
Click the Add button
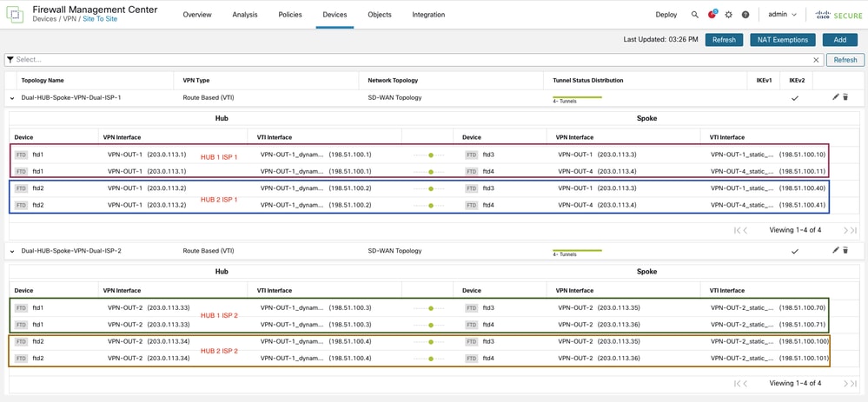click(x=839, y=40)
